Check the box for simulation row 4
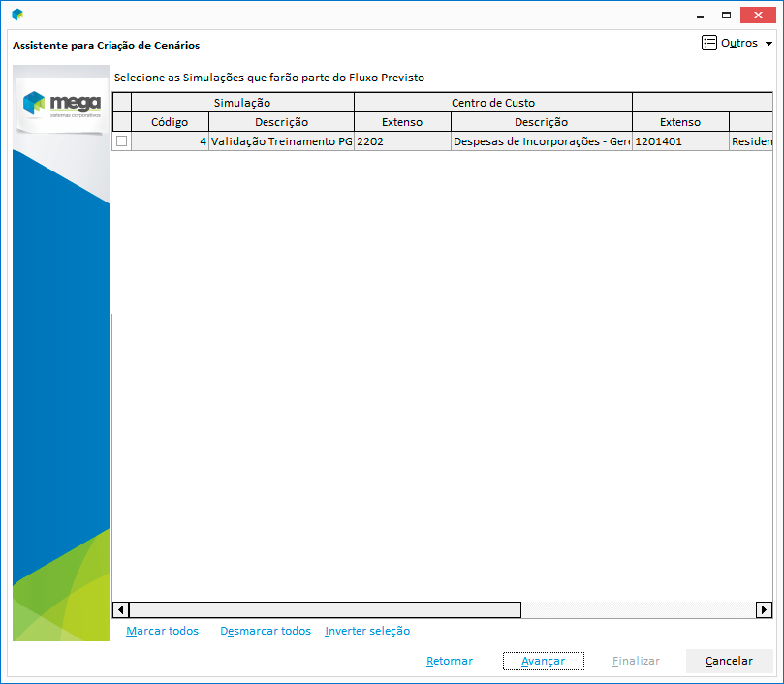This screenshot has width=784, height=684. tap(122, 141)
